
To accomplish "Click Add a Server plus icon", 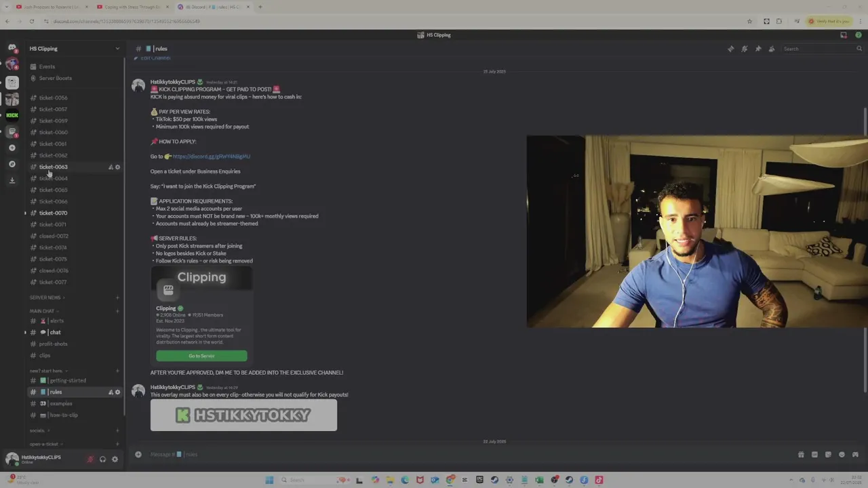I will [12, 148].
